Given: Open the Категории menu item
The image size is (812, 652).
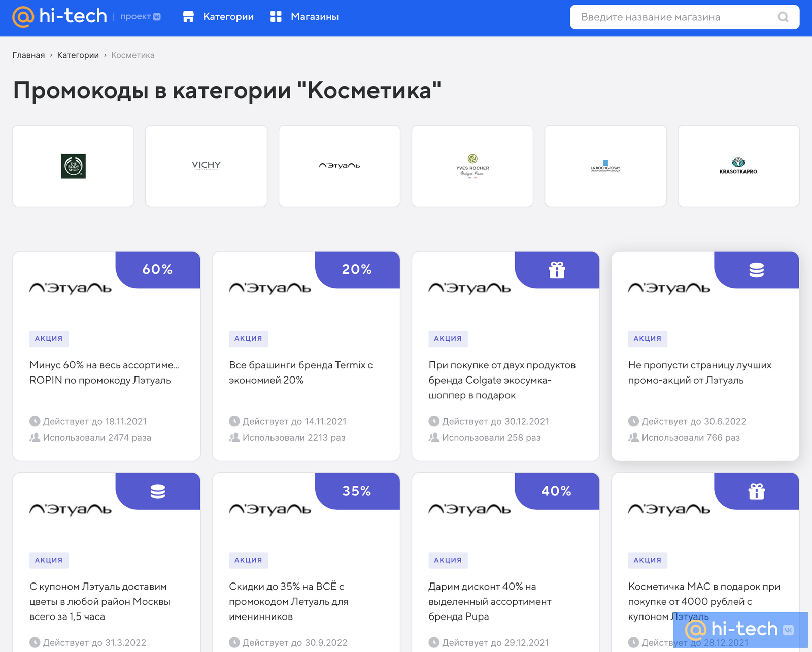Looking at the screenshot, I should pyautogui.click(x=228, y=17).
